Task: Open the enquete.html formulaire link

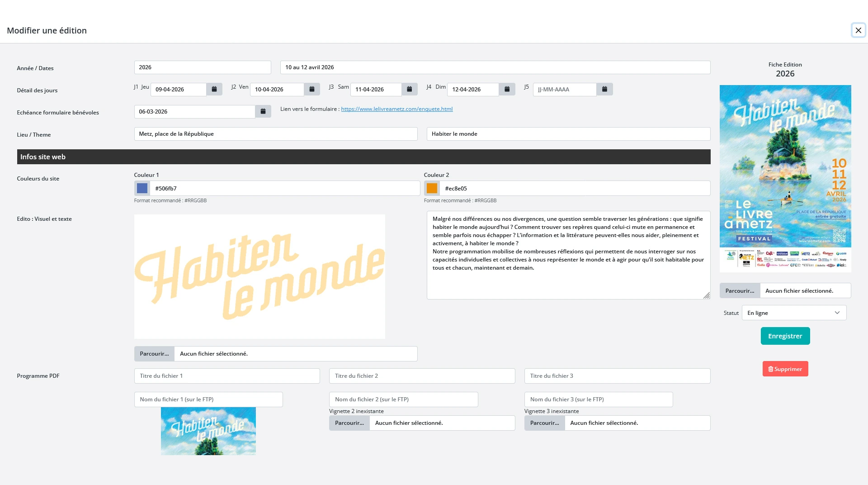Action: pos(396,109)
